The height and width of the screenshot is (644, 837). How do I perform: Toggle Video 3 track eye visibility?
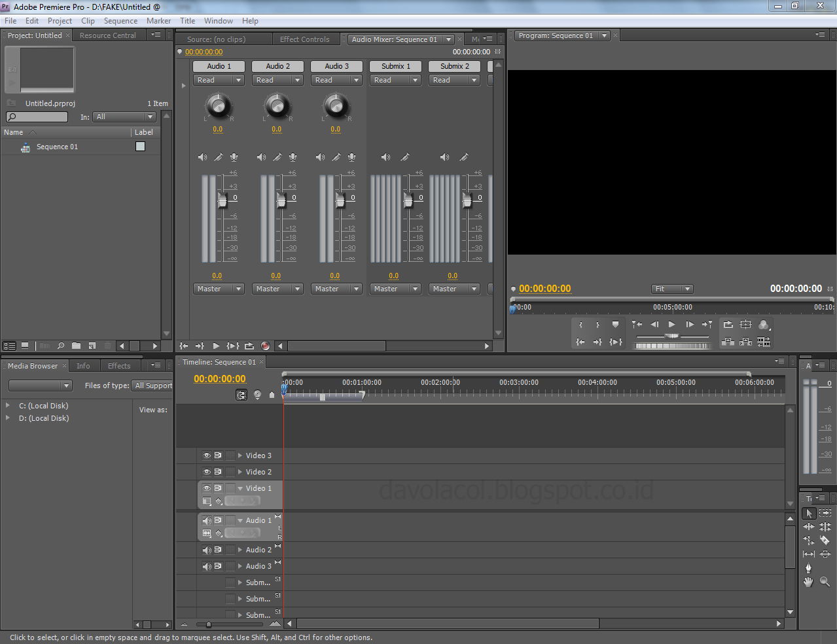[x=207, y=456]
